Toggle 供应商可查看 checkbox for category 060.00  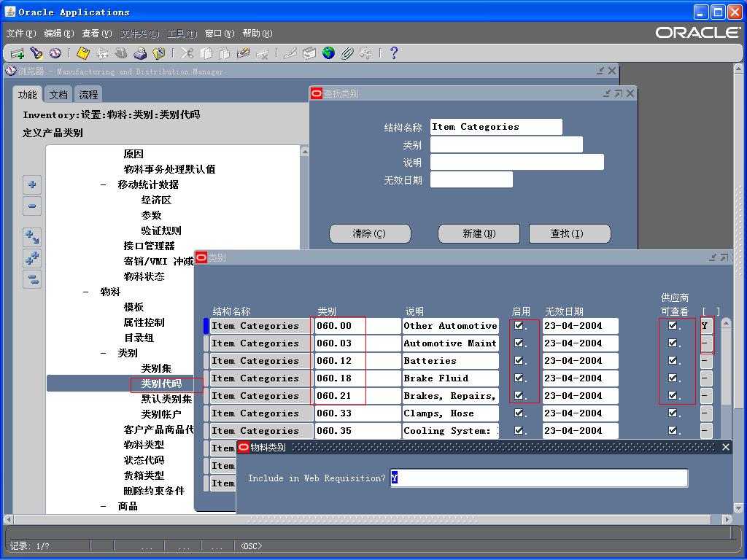[x=673, y=326]
